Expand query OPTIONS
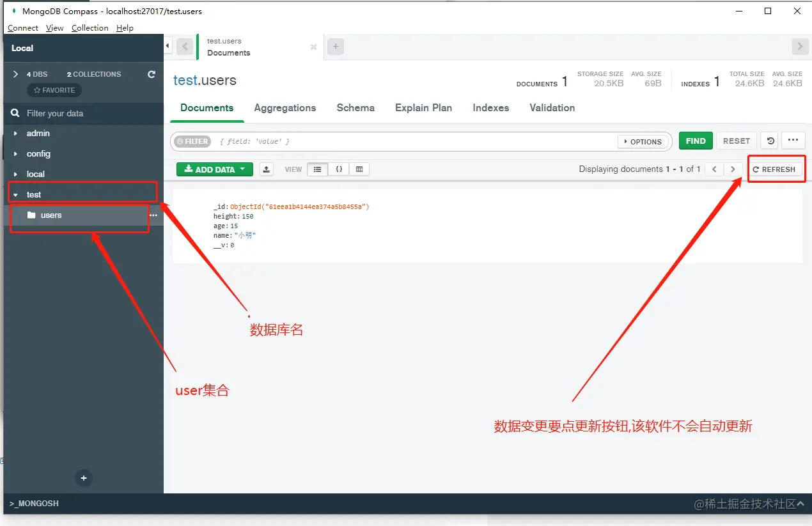The image size is (812, 526). click(644, 141)
